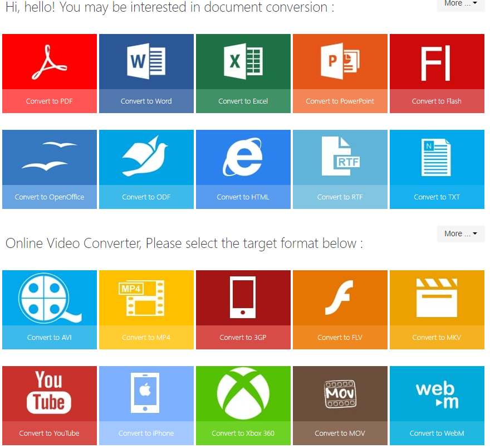Viewport: 490px width, 448px height.
Task: Click Convert to OpenOffice label
Action: [50, 197]
